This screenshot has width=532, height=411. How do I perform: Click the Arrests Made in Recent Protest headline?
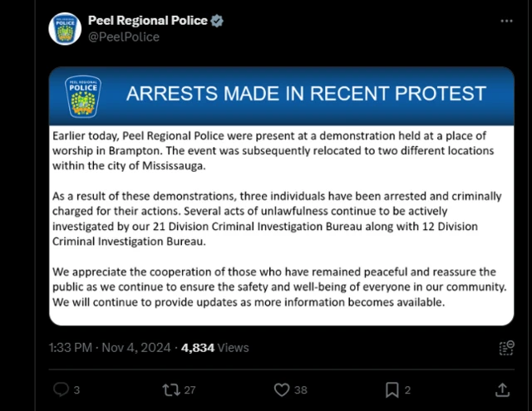click(306, 93)
